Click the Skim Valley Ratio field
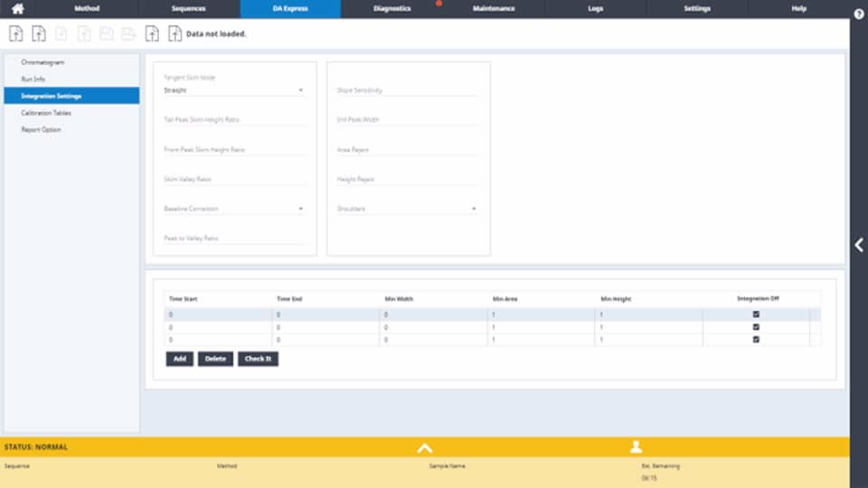 [234, 179]
